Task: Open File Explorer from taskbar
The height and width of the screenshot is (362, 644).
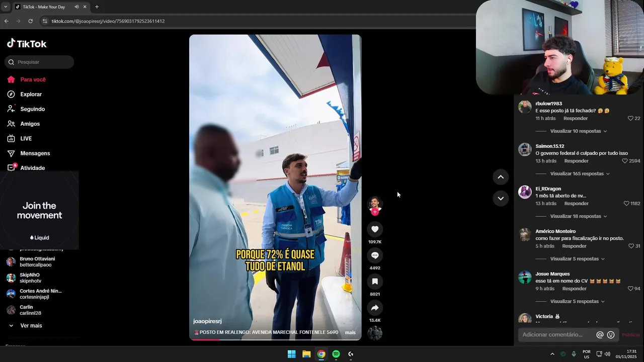Action: [306, 354]
